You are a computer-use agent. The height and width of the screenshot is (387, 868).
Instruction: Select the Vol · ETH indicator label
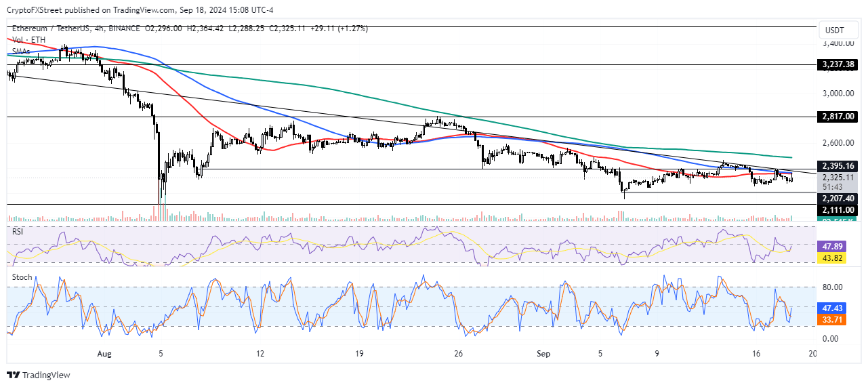coord(28,40)
